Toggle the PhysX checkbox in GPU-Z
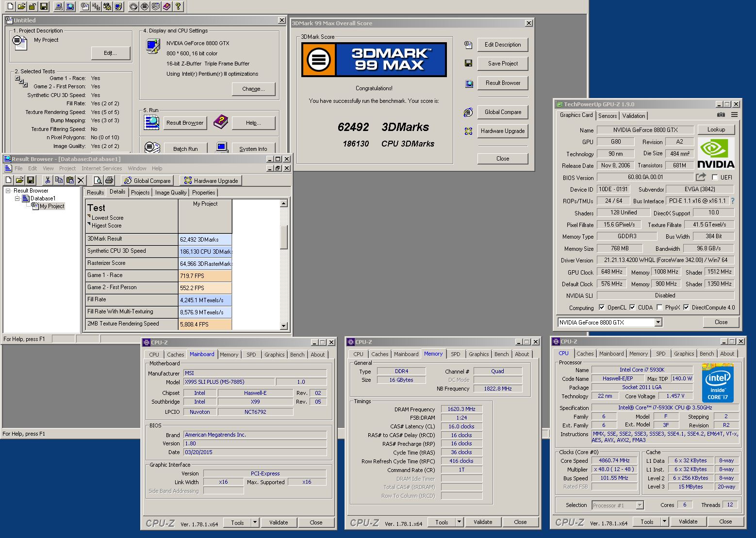 659,307
